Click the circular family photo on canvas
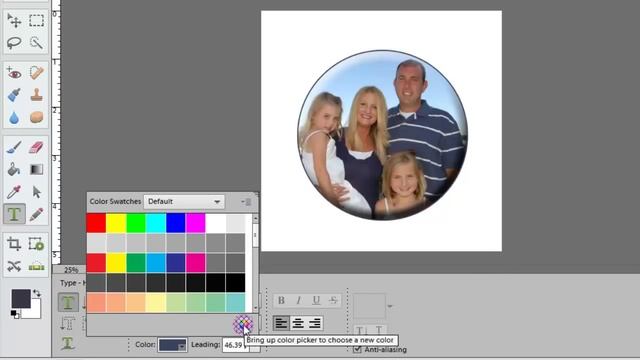 [x=382, y=135]
